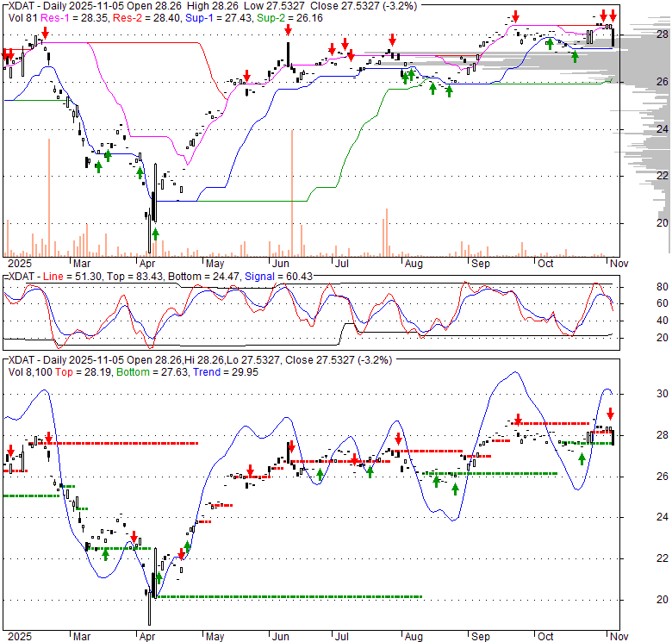Click the tall June volume bar in top chart
Image resolution: width=672 pixels, height=642 pixels.
tap(293, 191)
